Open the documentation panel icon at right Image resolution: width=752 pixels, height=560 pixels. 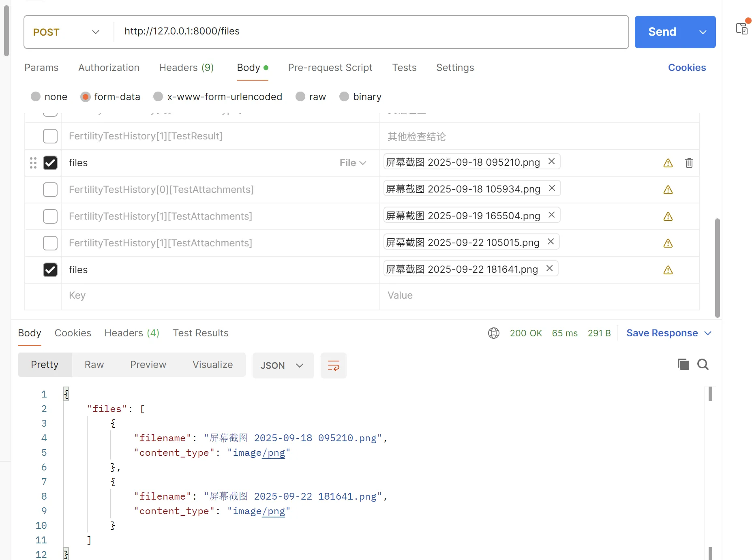click(742, 28)
